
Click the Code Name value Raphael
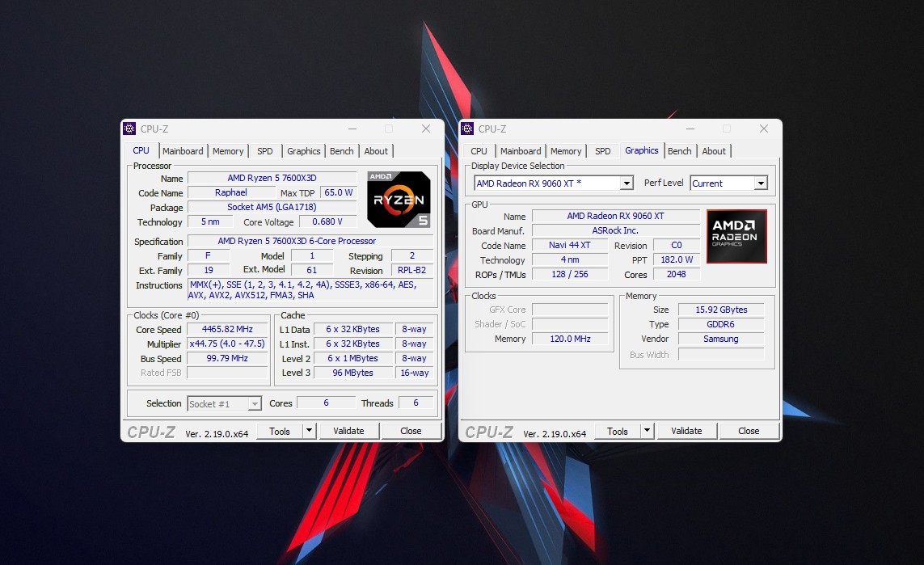231,192
